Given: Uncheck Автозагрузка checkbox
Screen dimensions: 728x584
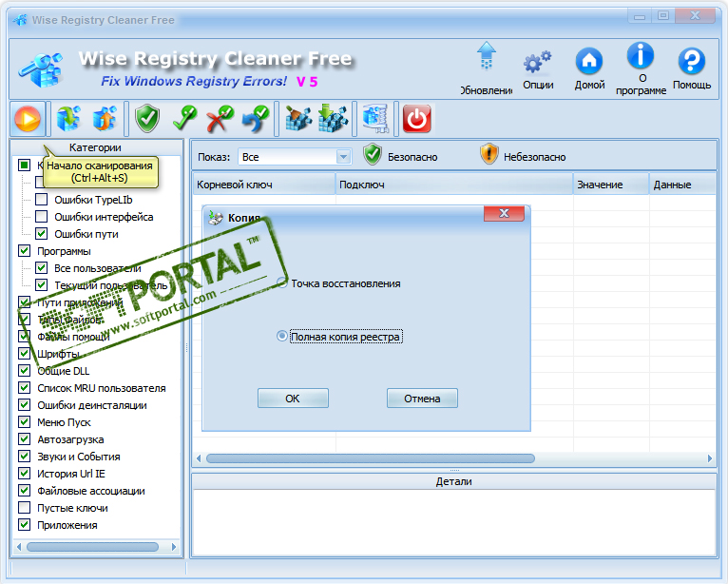Looking at the screenshot, I should coord(24,439).
